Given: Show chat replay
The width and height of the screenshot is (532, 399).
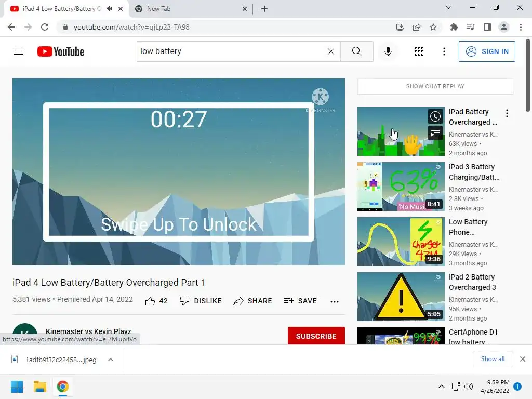Looking at the screenshot, I should pos(435,86).
